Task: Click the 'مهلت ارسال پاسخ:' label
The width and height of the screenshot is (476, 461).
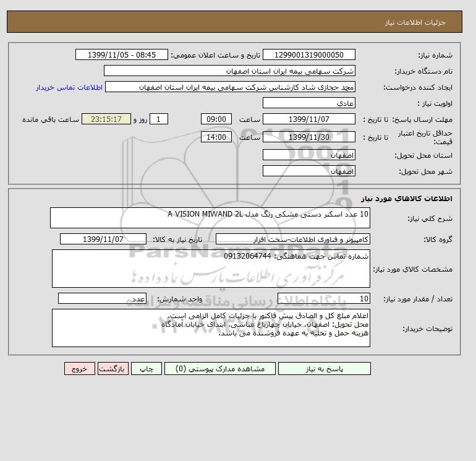Action: 423,119
